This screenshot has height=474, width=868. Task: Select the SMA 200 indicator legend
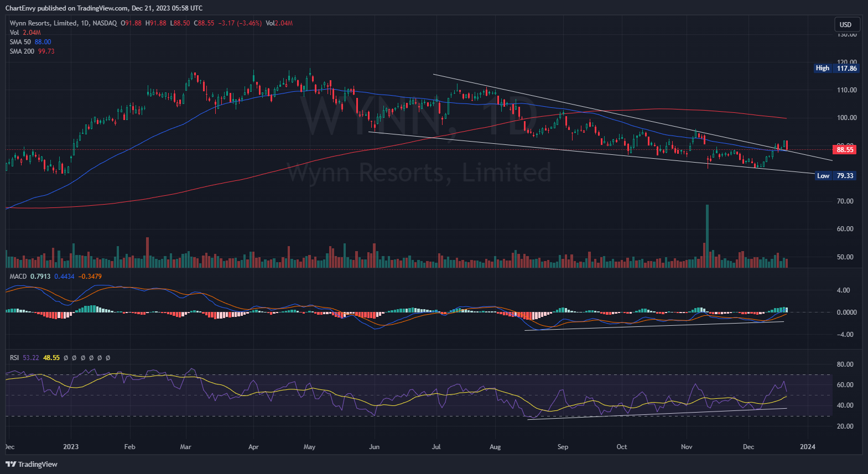(32, 51)
